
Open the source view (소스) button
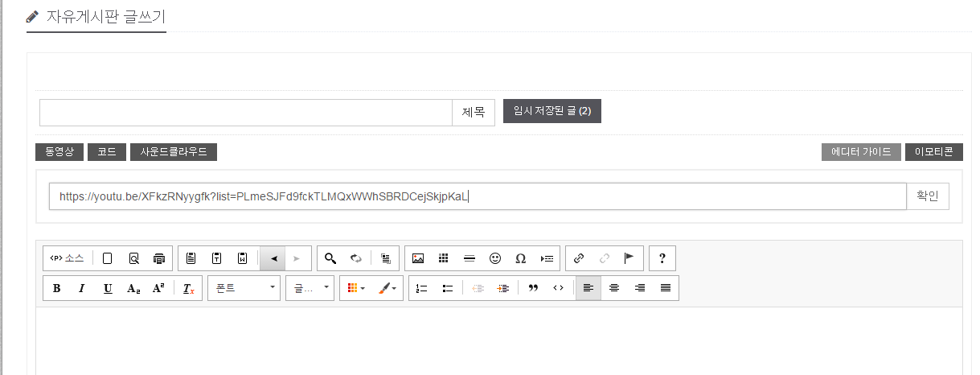(x=67, y=258)
